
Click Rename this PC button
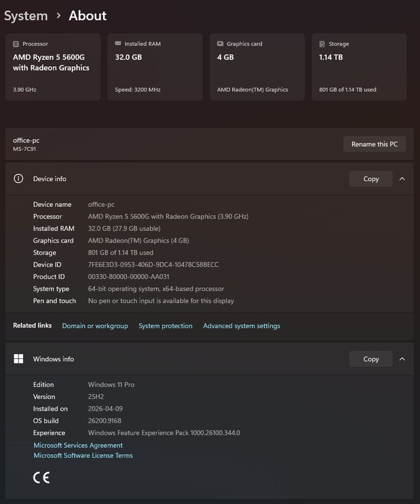coord(374,144)
